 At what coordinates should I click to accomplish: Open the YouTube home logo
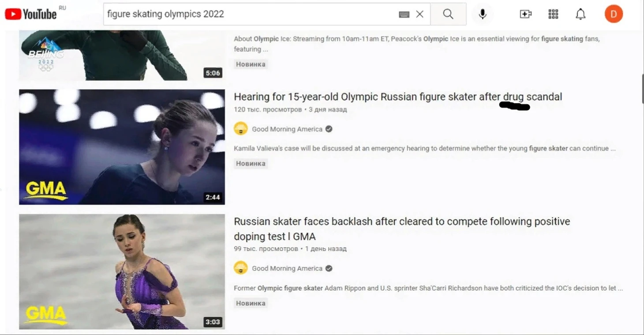coord(31,14)
